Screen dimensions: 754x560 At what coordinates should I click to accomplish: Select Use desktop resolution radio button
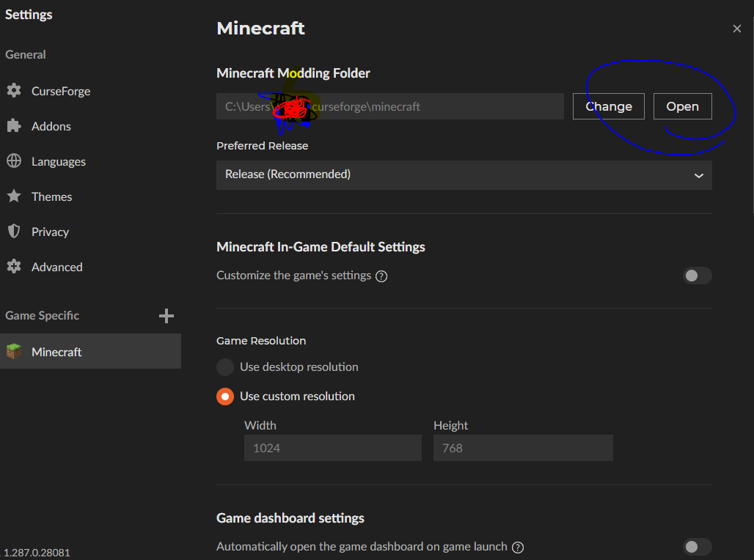tap(225, 366)
